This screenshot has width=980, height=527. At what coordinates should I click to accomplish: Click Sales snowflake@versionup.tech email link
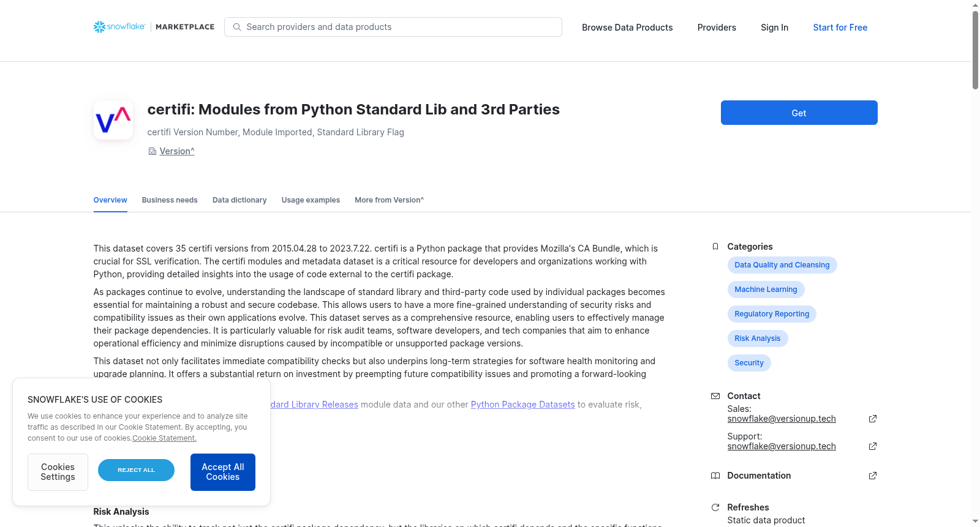click(x=782, y=419)
